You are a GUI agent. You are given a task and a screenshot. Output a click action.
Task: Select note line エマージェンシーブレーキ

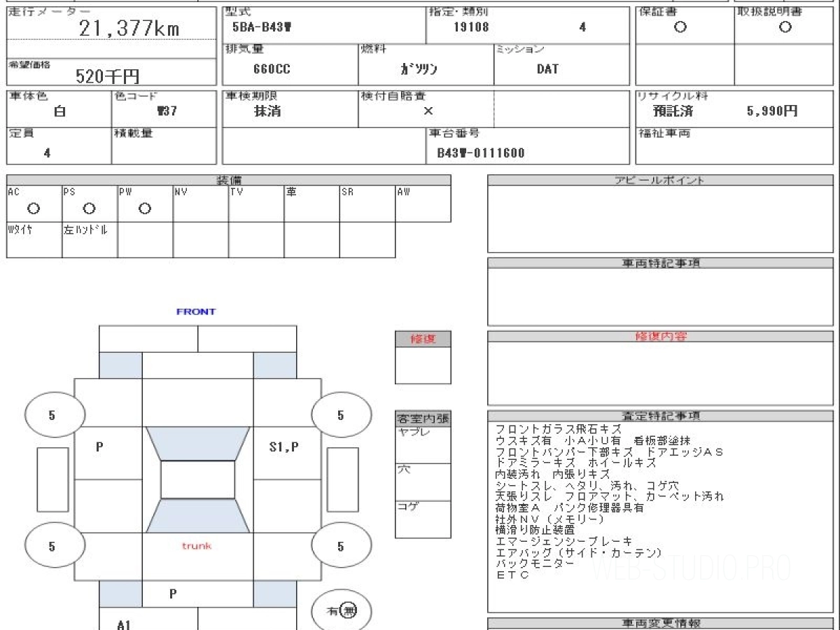coord(563,541)
